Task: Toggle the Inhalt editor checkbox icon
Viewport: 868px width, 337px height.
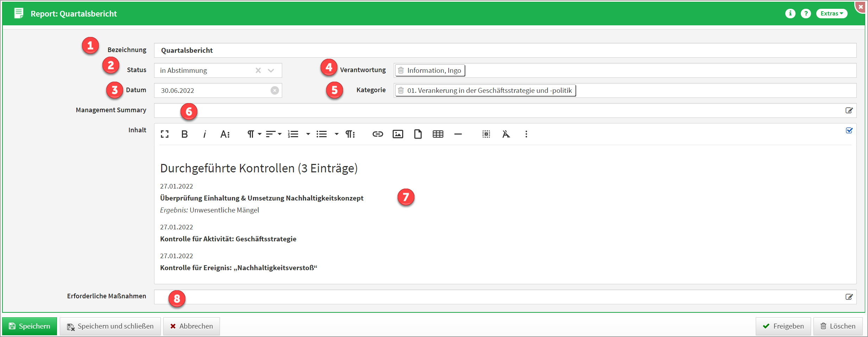Action: [x=849, y=131]
